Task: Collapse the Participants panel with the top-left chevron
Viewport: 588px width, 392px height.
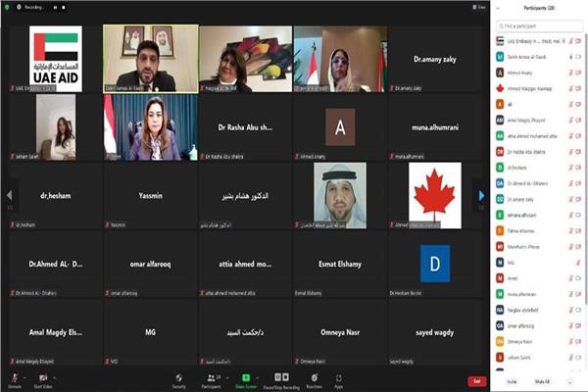Action: (x=498, y=8)
